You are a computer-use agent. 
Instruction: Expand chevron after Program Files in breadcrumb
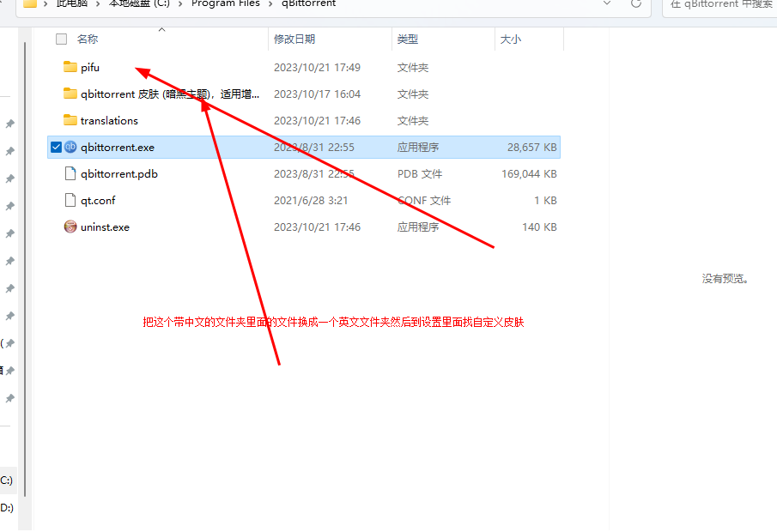[x=270, y=4]
